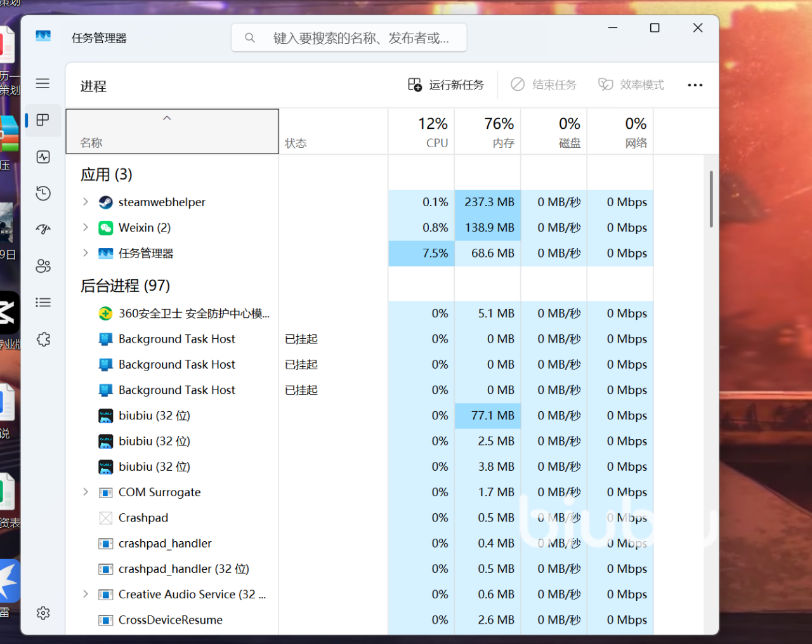This screenshot has height=644, width=812.
Task: Expand the Weixin (2) process group
Action: [x=86, y=227]
